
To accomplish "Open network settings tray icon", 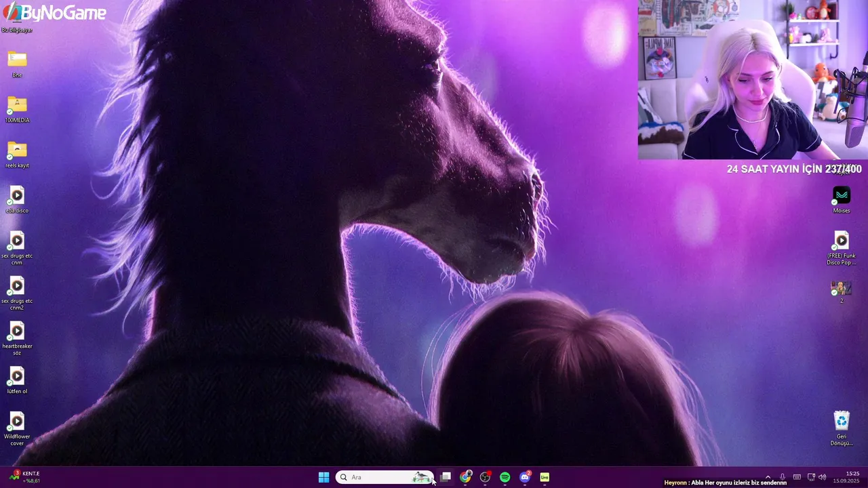I will pyautogui.click(x=811, y=477).
